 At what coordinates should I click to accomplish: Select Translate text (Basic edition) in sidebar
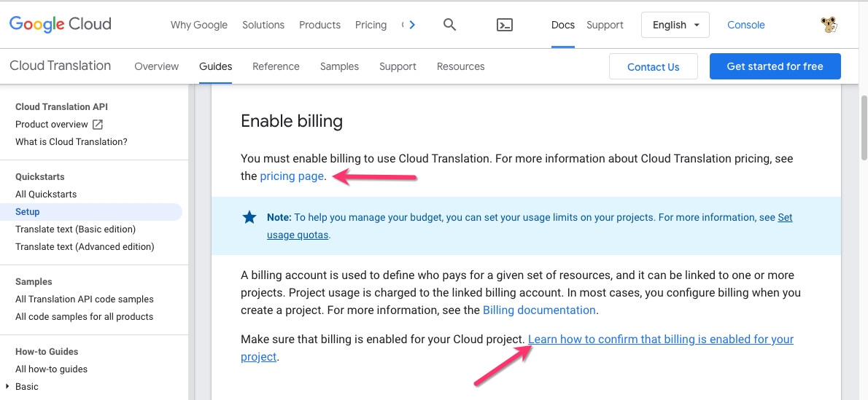point(75,230)
